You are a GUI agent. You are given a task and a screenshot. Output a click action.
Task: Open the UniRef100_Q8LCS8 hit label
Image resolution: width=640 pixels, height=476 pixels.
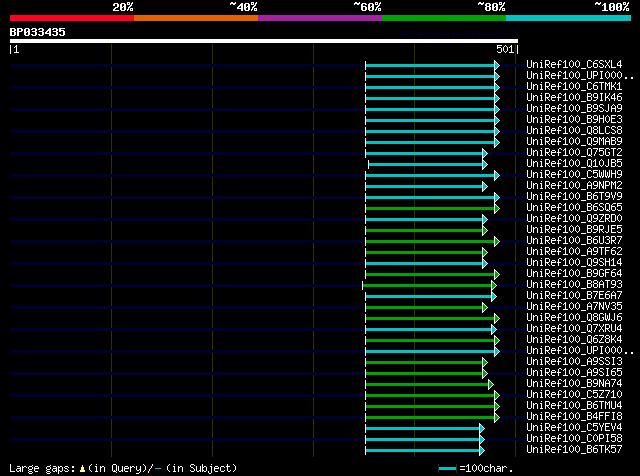tap(574, 131)
